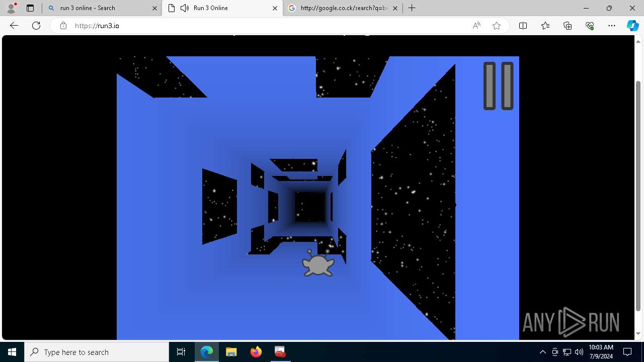This screenshot has height=362, width=644.
Task: Open the Copilot sidebar
Action: coord(632,26)
